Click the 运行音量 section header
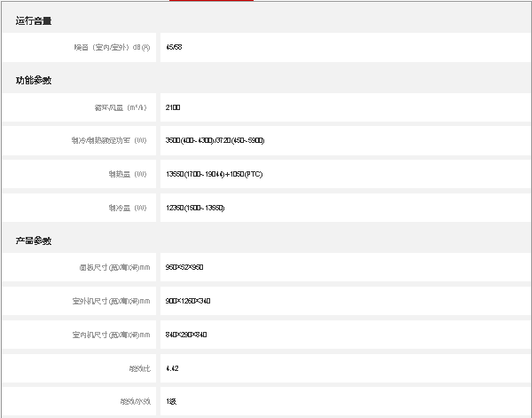Image resolution: width=532 pixels, height=418 pixels. [34, 20]
